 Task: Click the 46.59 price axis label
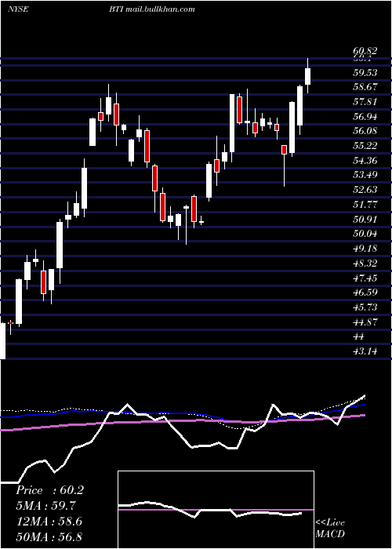click(x=365, y=293)
